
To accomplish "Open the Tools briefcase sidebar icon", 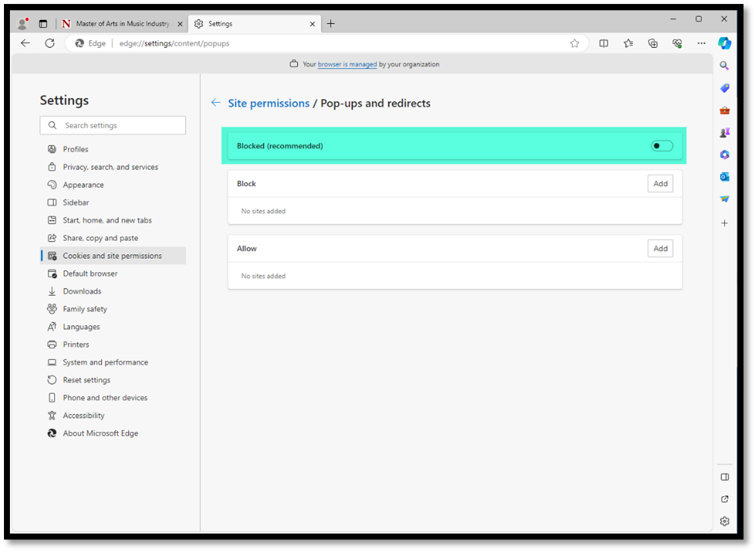I will pos(724,111).
